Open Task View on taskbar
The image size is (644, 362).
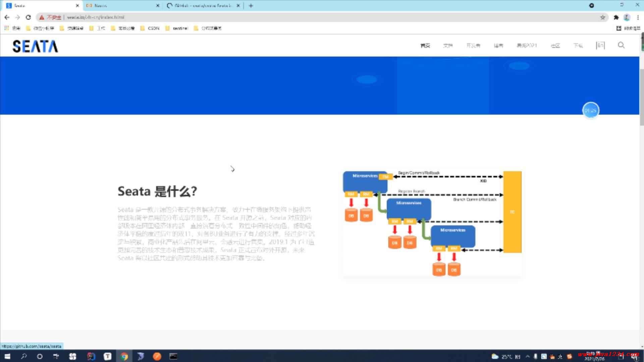[x=56, y=356]
